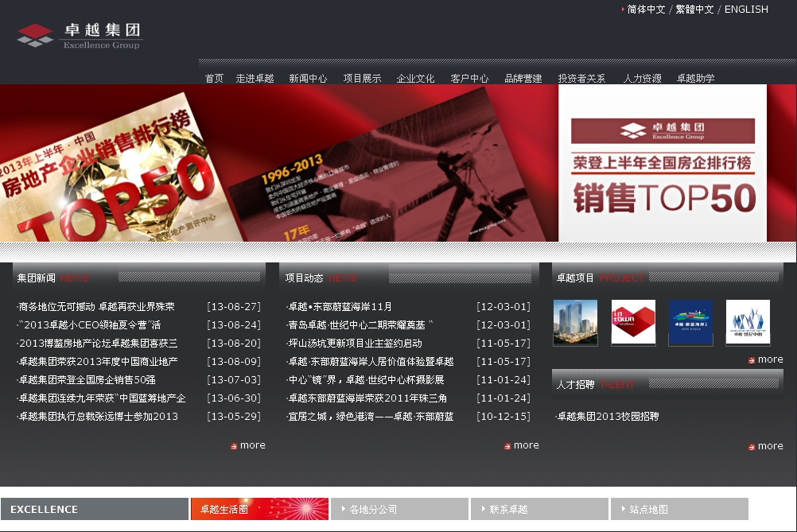The height and width of the screenshot is (532, 797).
Task: Open project news 宜居之城，绿色港湾
Action: 370,417
